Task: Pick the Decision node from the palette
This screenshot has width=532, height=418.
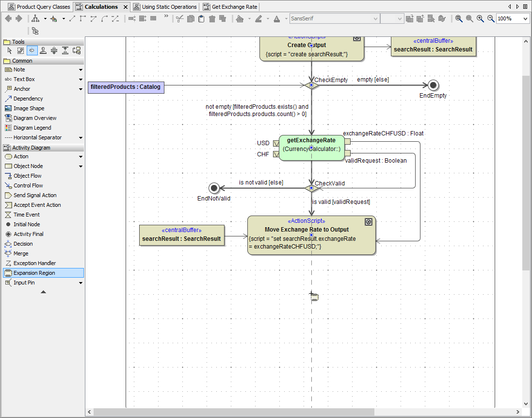Action: click(x=23, y=244)
